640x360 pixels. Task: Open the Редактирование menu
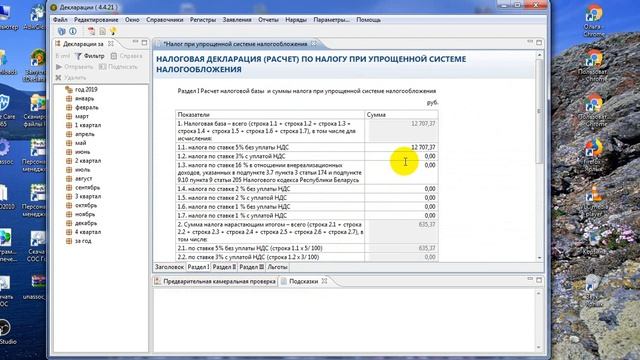[x=96, y=20]
